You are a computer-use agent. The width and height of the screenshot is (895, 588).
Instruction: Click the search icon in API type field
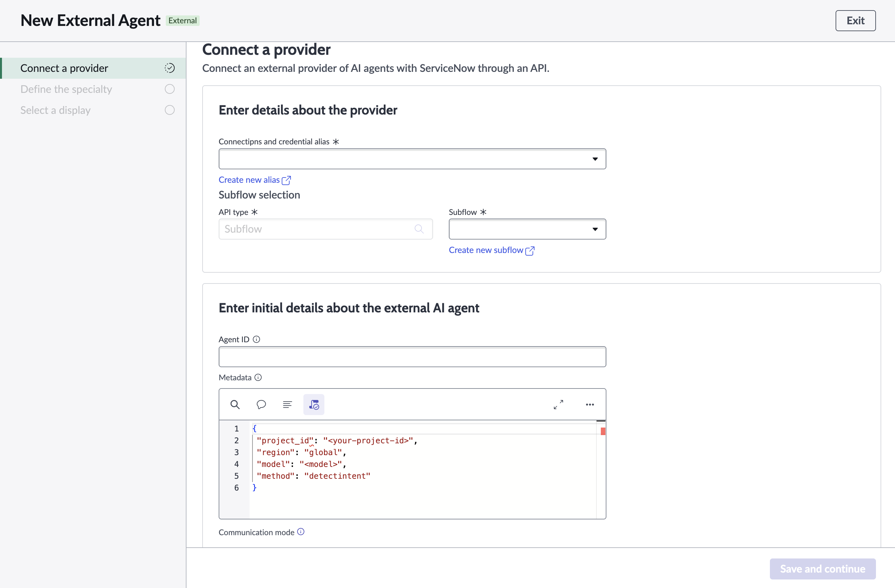(419, 229)
